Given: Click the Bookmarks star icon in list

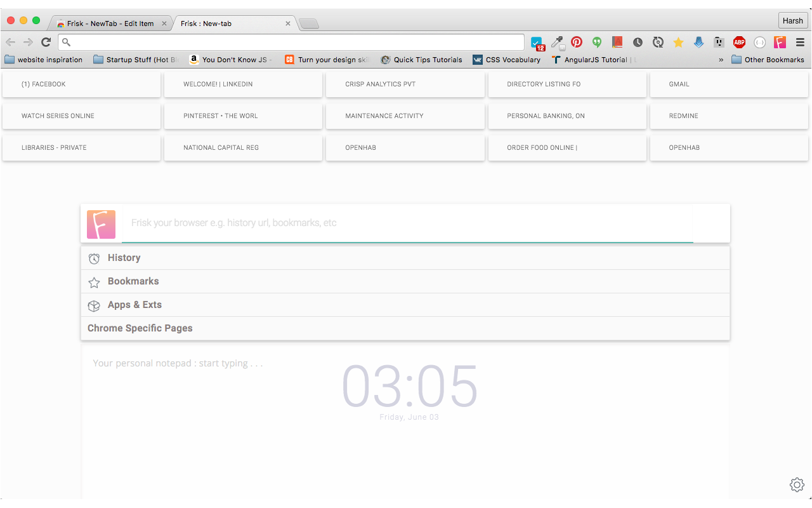Looking at the screenshot, I should coord(94,283).
